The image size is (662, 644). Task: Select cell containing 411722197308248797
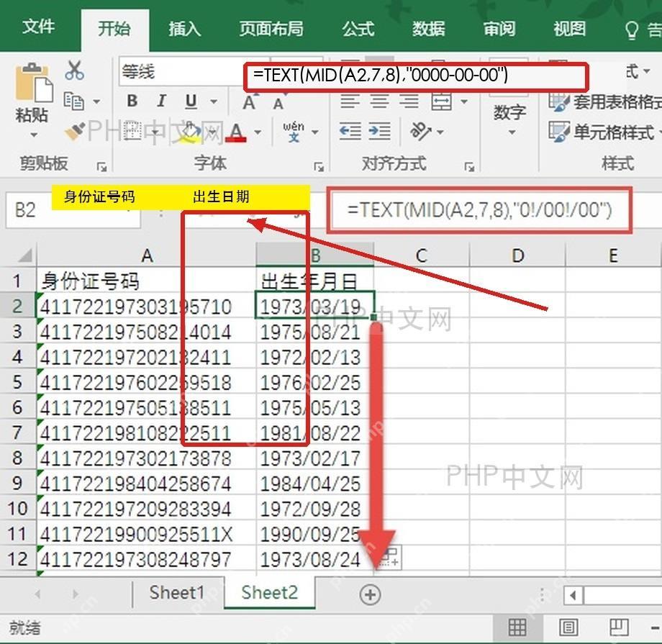[x=146, y=559]
